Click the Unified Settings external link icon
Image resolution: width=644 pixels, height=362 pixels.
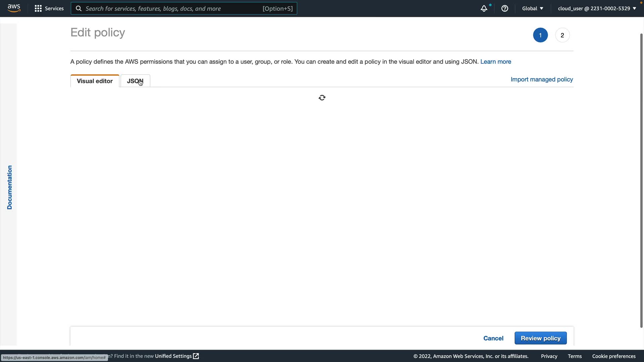click(196, 356)
